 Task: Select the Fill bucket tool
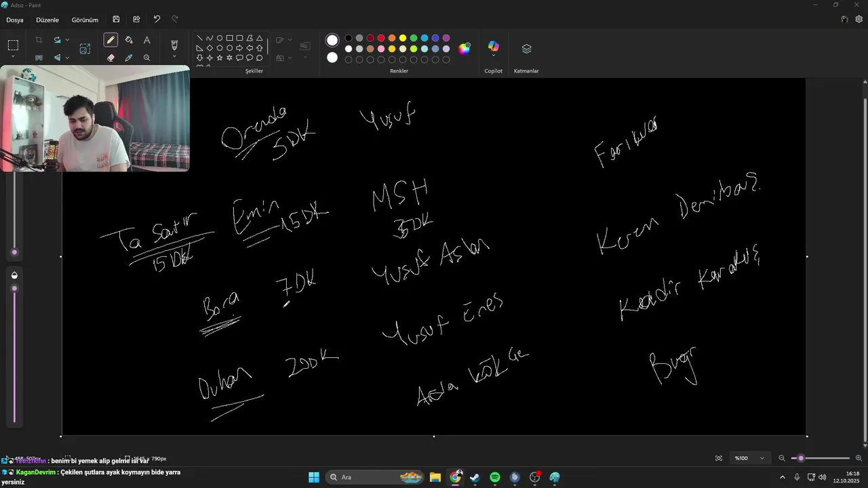coord(129,41)
